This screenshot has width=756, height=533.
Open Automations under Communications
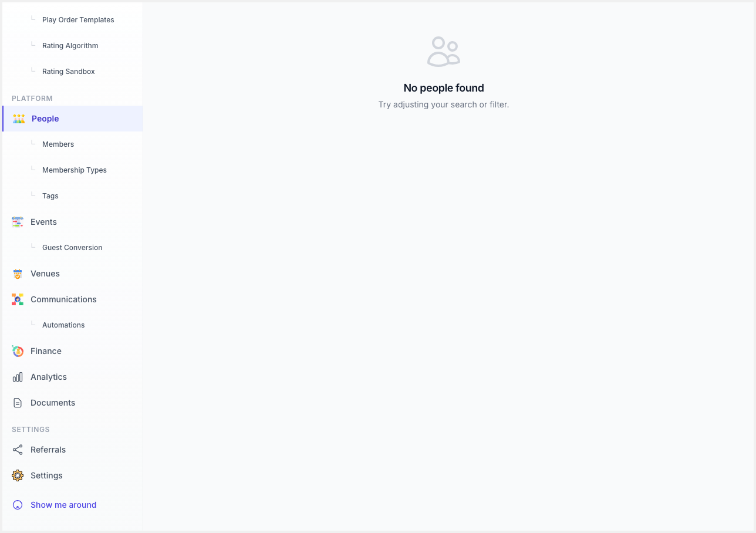[63, 325]
